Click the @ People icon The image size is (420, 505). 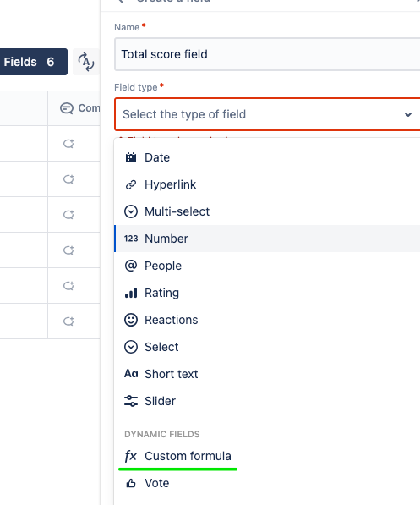point(131,266)
